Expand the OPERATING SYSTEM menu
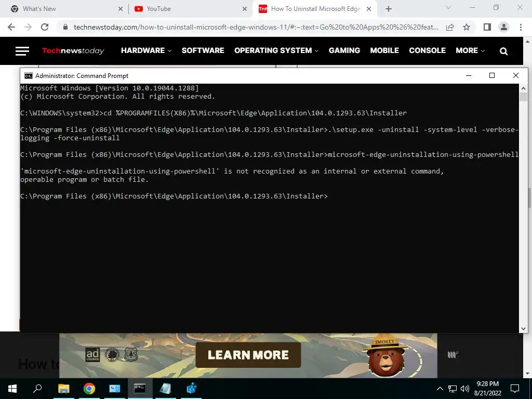 click(x=276, y=50)
